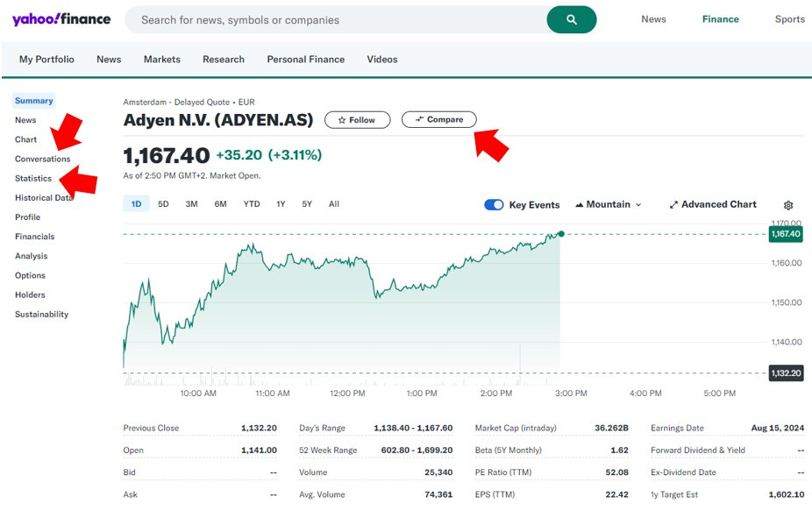Click 1y Target Est value 1,602.10
This screenshot has height=511, width=812.
787,494
